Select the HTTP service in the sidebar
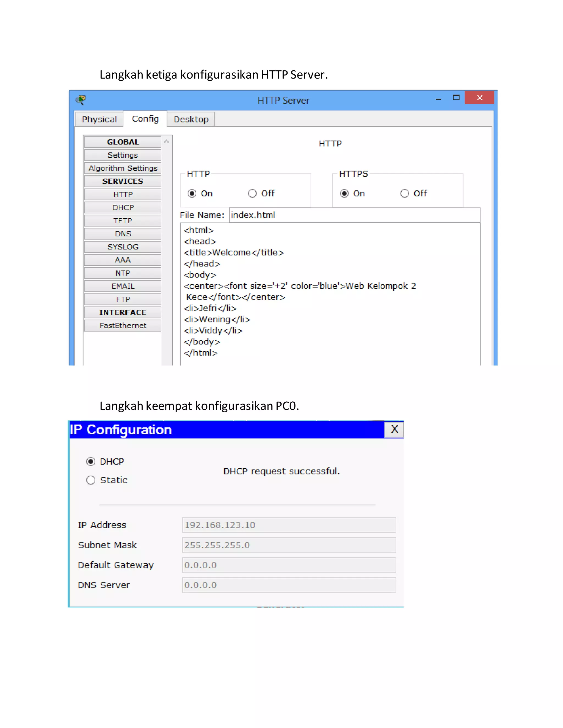Viewport: 563px width, 728px height. (123, 194)
